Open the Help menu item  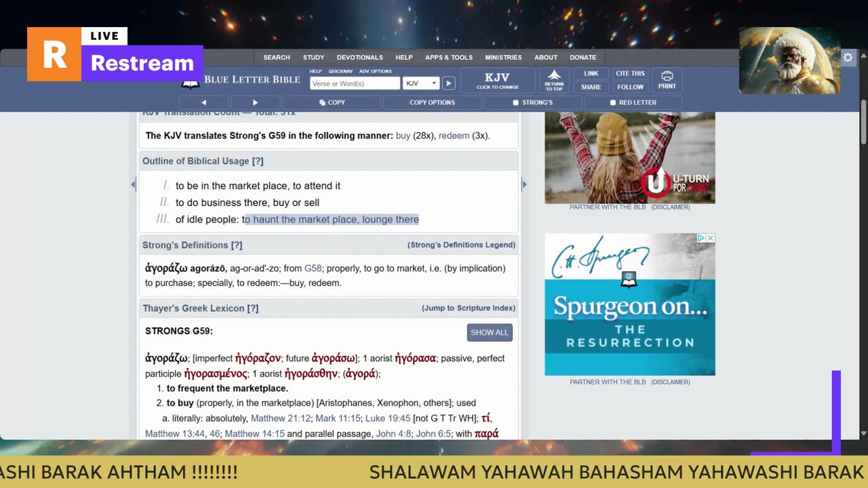pos(404,58)
